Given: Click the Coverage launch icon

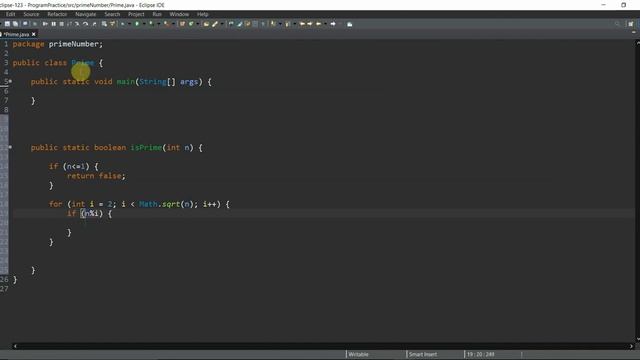Looking at the screenshot, I should [151, 24].
